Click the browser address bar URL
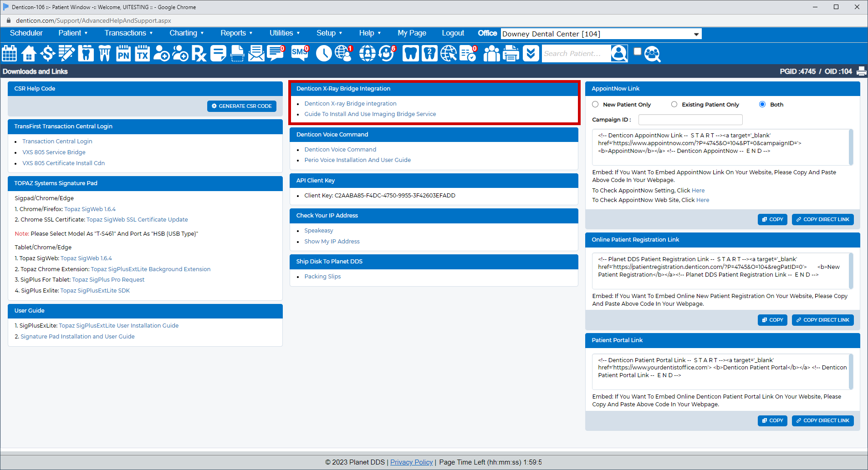The image size is (868, 470). (93, 20)
